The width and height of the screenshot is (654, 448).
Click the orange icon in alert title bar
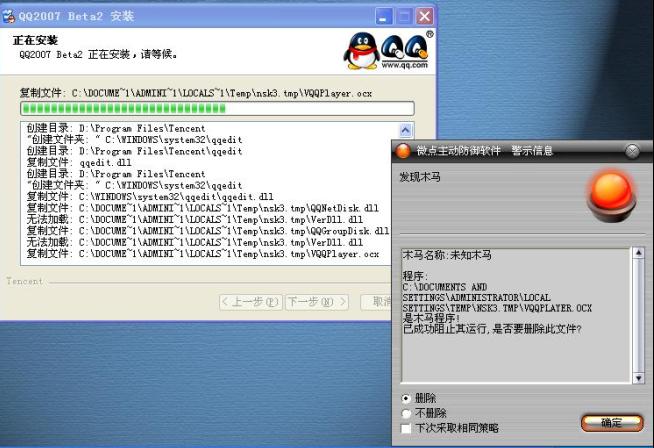point(403,151)
